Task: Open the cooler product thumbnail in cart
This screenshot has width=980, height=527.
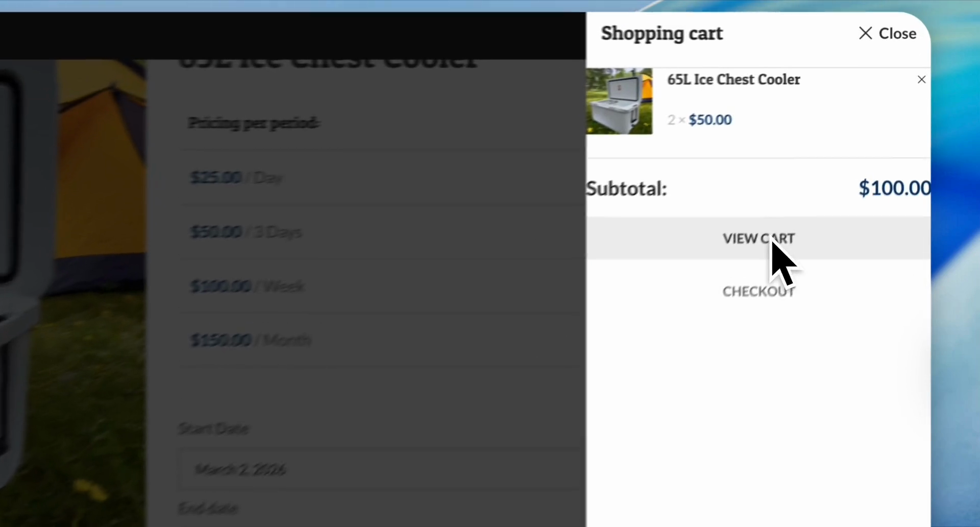Action: (x=619, y=101)
